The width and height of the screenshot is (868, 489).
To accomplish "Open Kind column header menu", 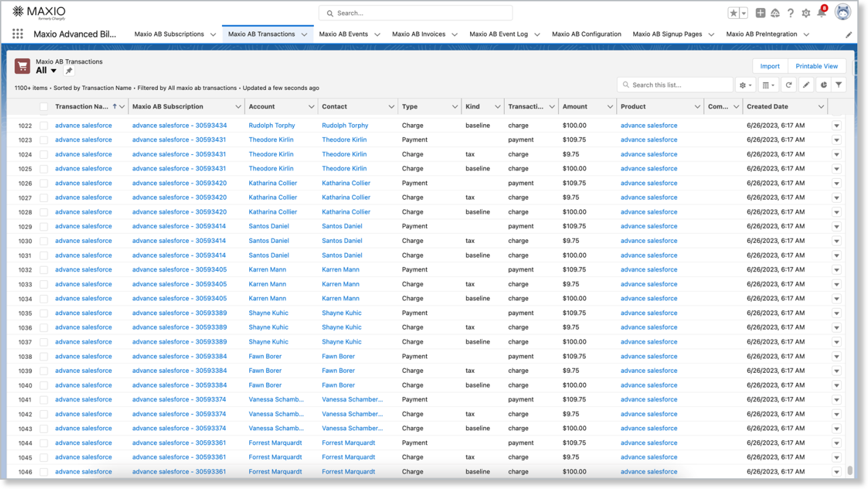I will click(x=497, y=107).
